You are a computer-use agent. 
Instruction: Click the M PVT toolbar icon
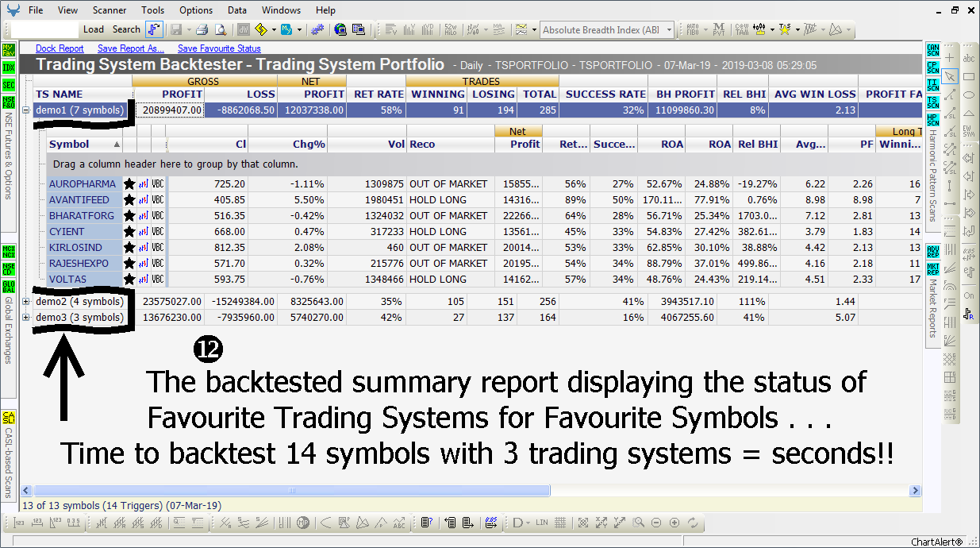[x=718, y=29]
